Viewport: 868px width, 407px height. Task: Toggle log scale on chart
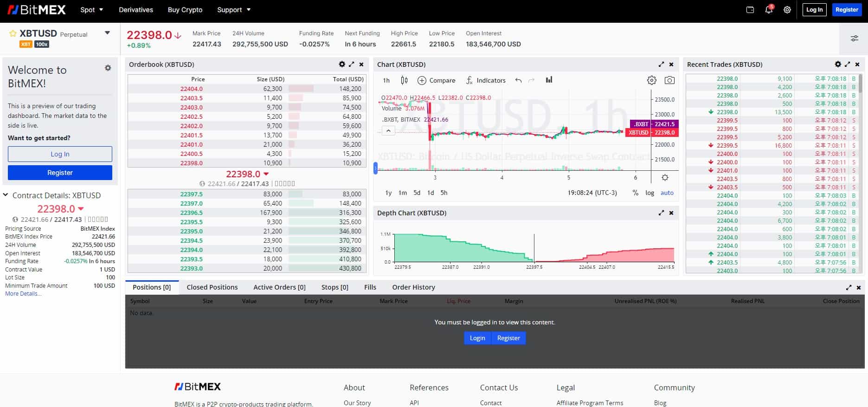(x=649, y=193)
